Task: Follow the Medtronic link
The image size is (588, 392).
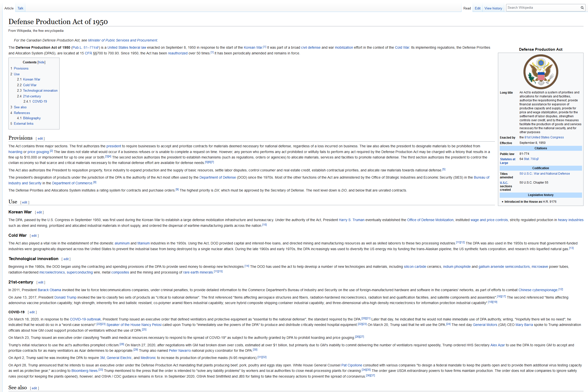Action: (148, 358)
